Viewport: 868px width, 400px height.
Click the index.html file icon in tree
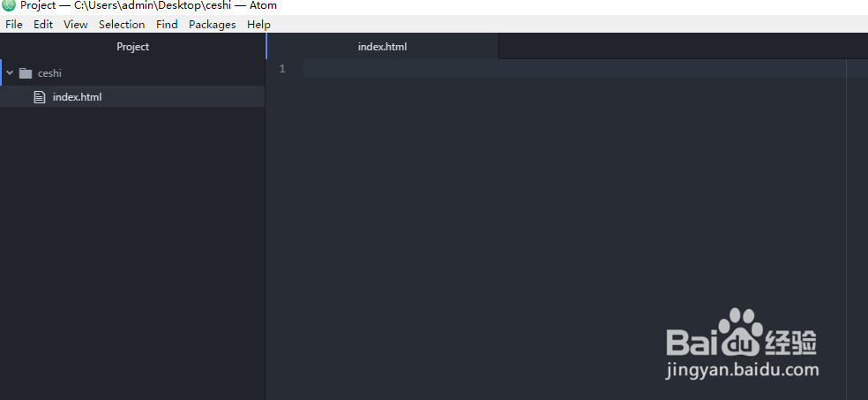40,97
